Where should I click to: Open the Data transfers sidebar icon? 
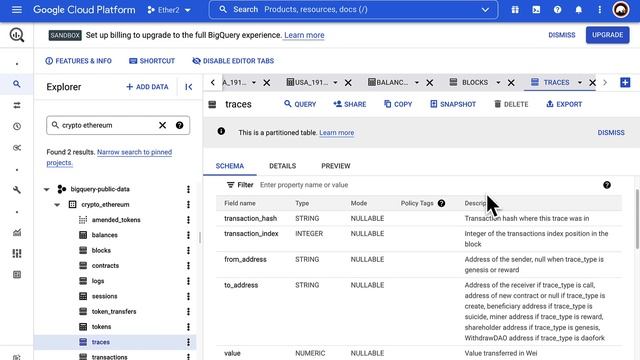click(x=17, y=105)
